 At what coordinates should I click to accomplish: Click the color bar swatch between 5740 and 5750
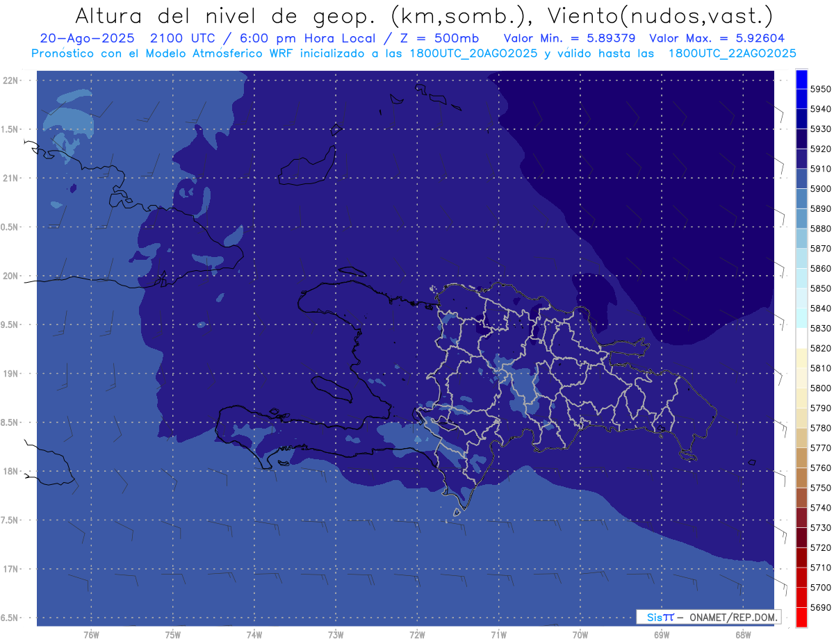pyautogui.click(x=801, y=497)
